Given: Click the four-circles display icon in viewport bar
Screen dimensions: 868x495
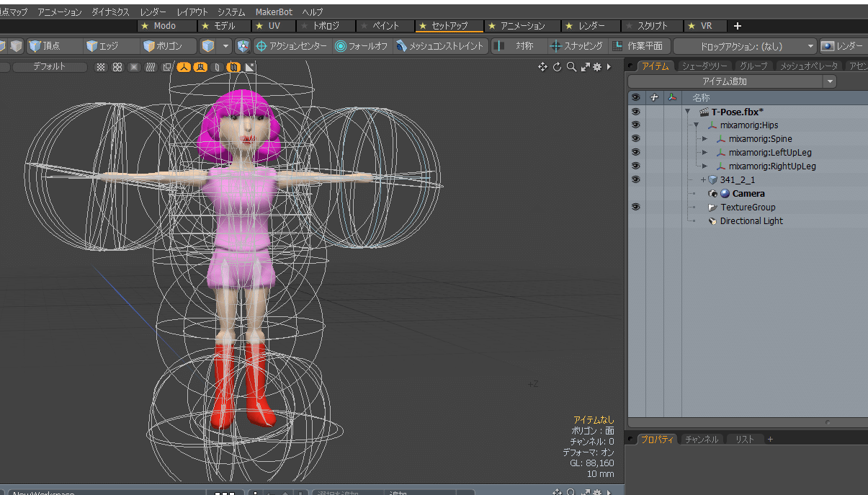Looking at the screenshot, I should pyautogui.click(x=117, y=67).
